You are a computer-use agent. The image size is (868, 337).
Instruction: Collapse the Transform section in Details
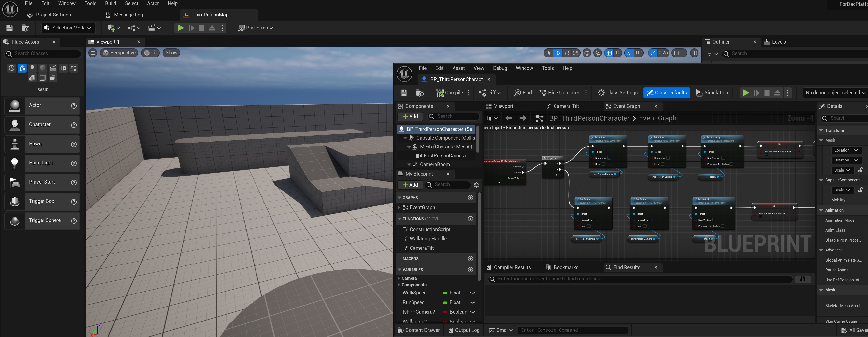tap(821, 131)
